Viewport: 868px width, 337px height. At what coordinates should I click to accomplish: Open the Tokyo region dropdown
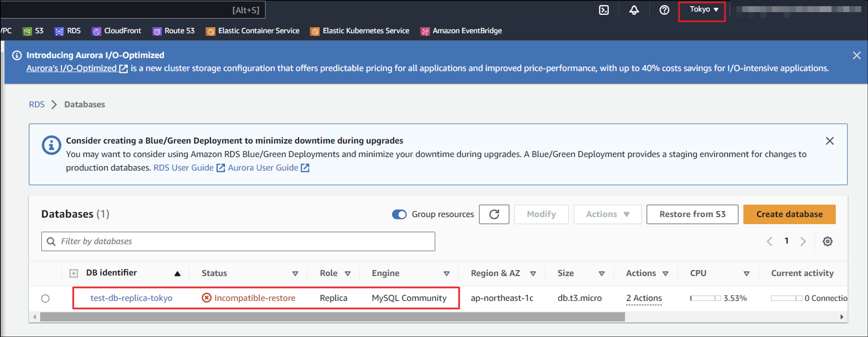(703, 10)
